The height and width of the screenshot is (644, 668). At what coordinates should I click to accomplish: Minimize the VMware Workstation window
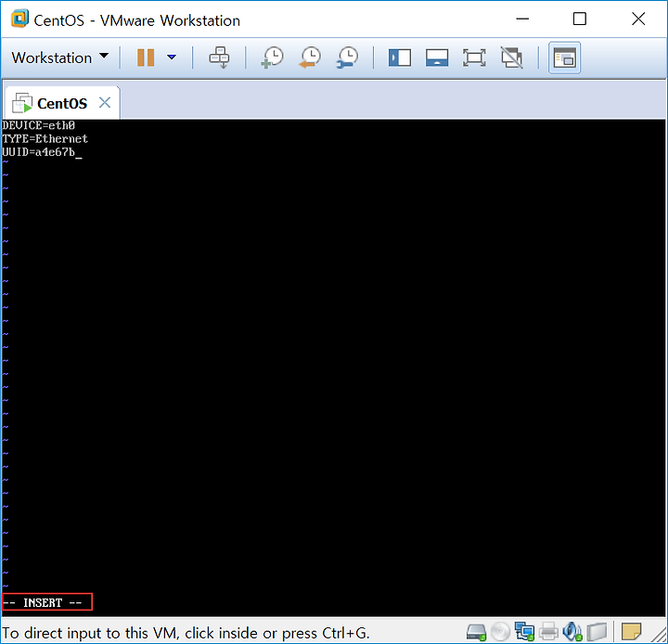click(x=522, y=19)
